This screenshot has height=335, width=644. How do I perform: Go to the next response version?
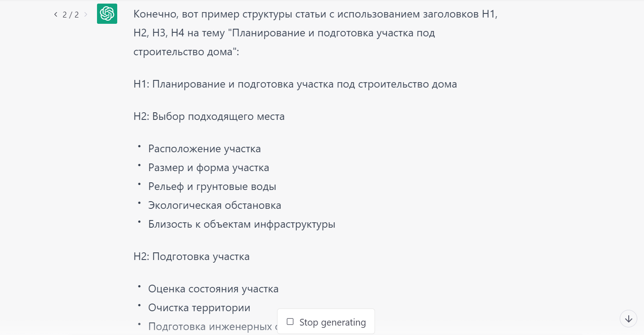coord(86,14)
